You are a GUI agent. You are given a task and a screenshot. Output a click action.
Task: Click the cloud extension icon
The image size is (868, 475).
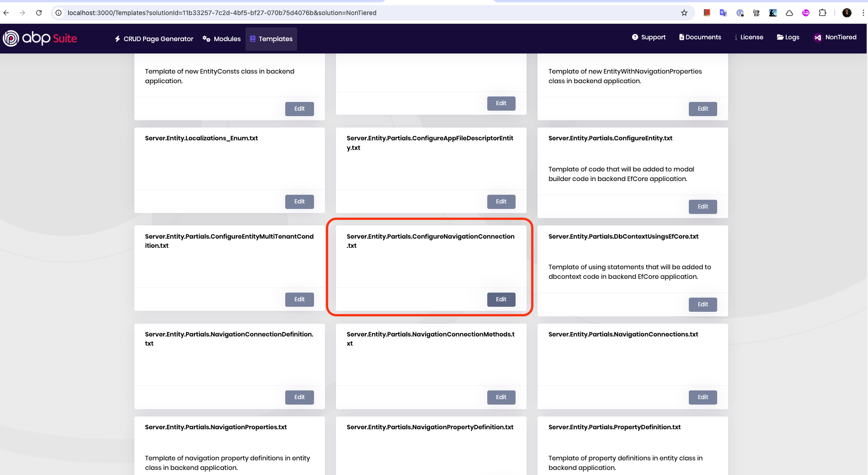(x=789, y=13)
